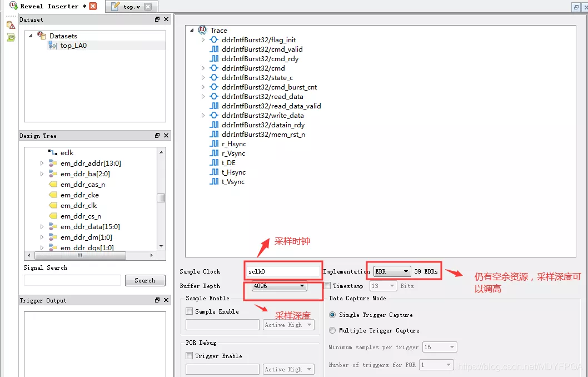The image size is (588, 377).
Task: Click the Design Tree vertical scrollbar thumb
Action: coord(161,198)
